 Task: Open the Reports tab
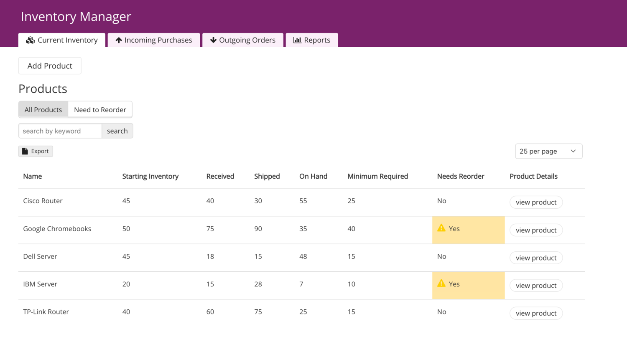coord(312,40)
